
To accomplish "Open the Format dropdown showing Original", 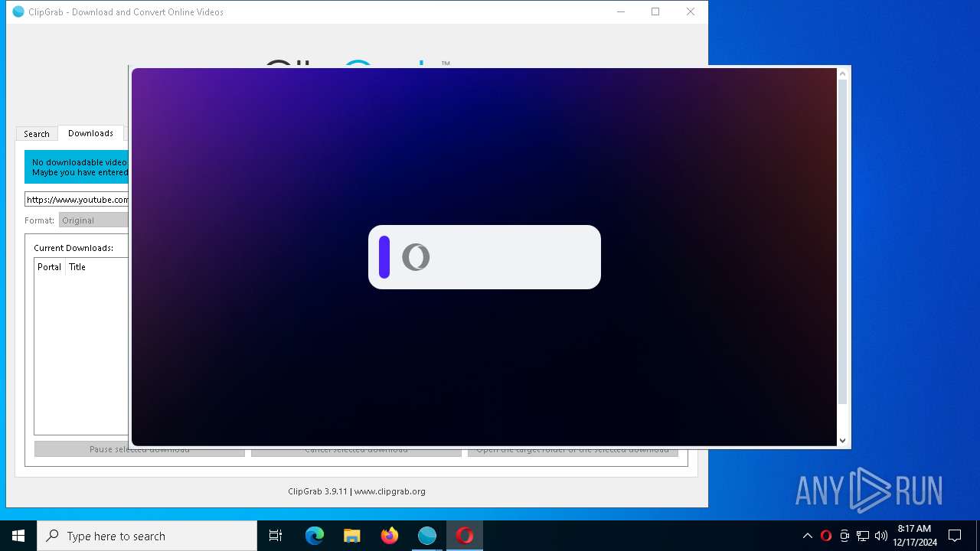I will (93, 220).
